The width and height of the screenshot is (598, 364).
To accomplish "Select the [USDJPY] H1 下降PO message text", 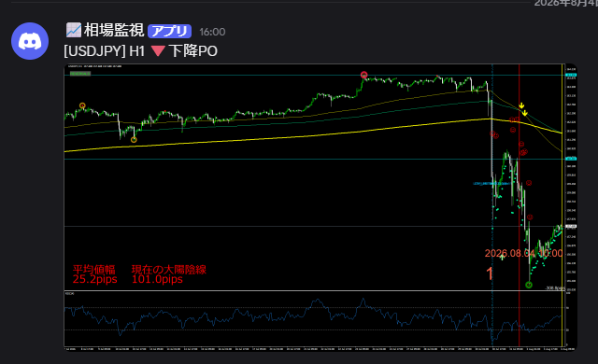I will [140, 51].
